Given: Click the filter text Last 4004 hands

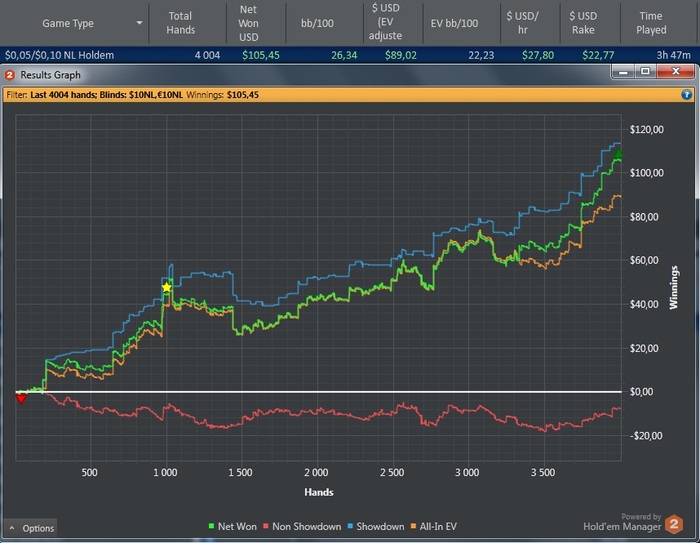Looking at the screenshot, I should pyautogui.click(x=63, y=95).
